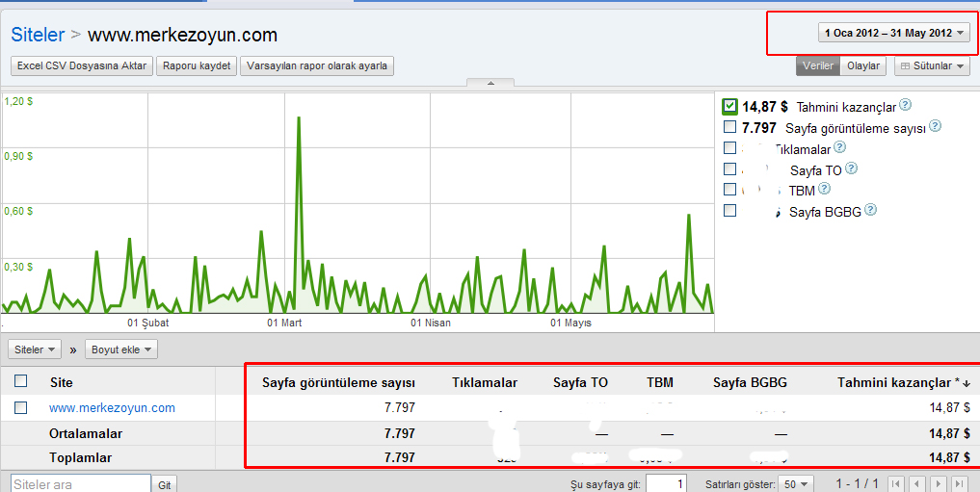Screen dimensions: 980x492
Task: Click the 01 Nisan axis label
Action: pos(431,323)
